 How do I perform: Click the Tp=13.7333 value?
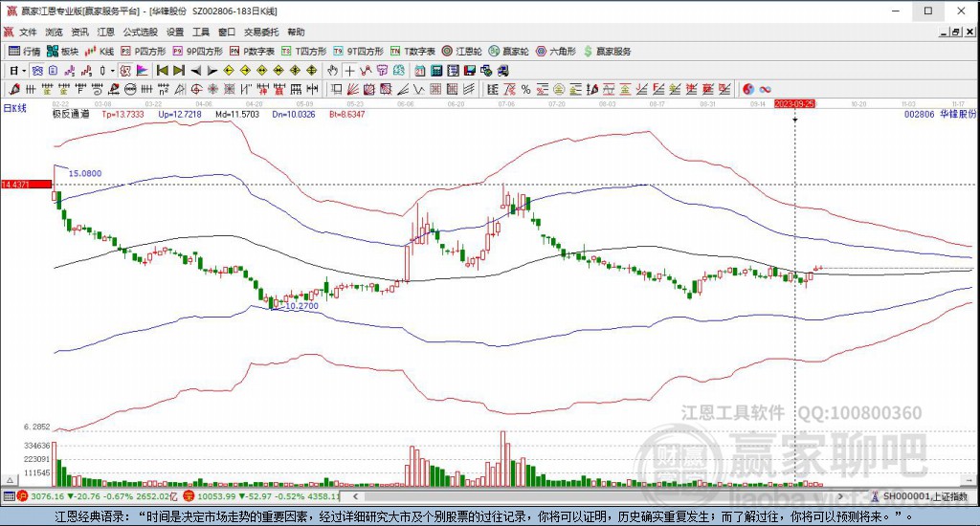coord(122,115)
